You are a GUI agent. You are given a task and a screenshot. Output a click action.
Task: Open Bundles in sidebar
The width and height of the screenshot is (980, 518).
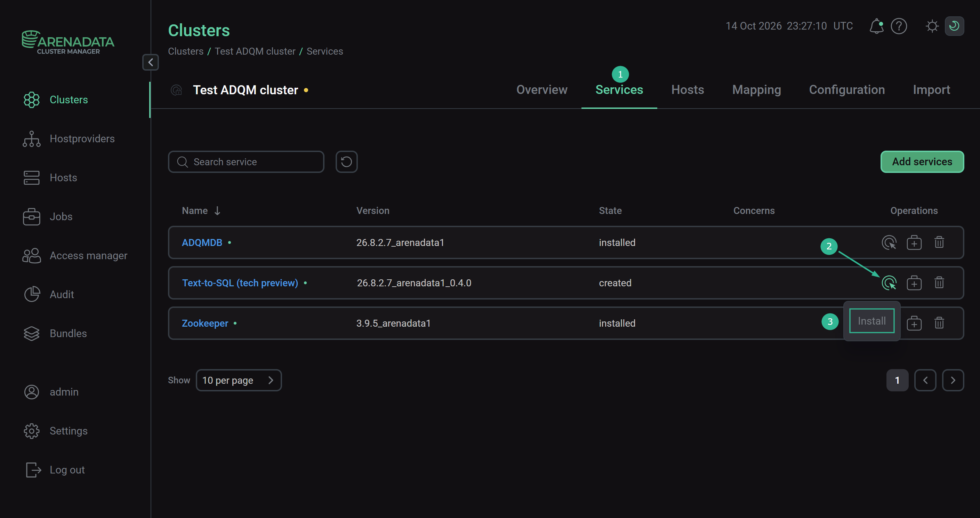point(55,333)
